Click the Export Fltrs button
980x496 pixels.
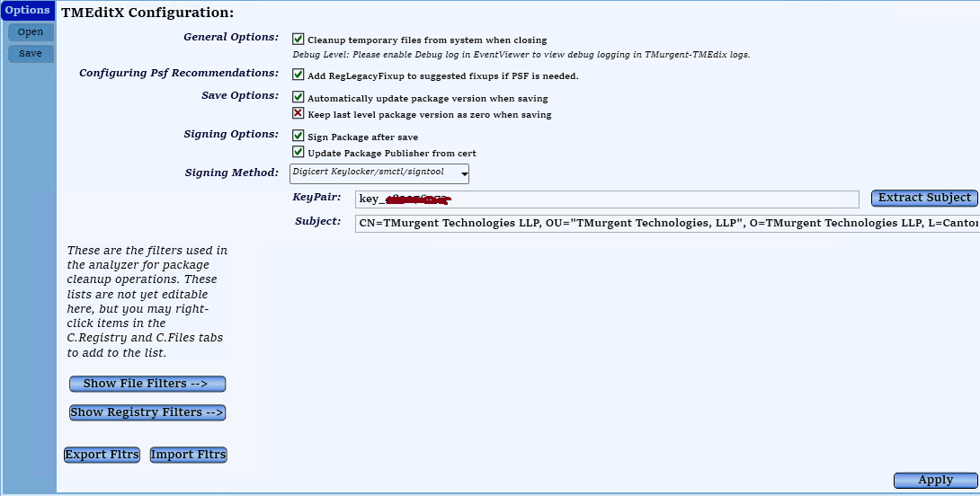(102, 455)
